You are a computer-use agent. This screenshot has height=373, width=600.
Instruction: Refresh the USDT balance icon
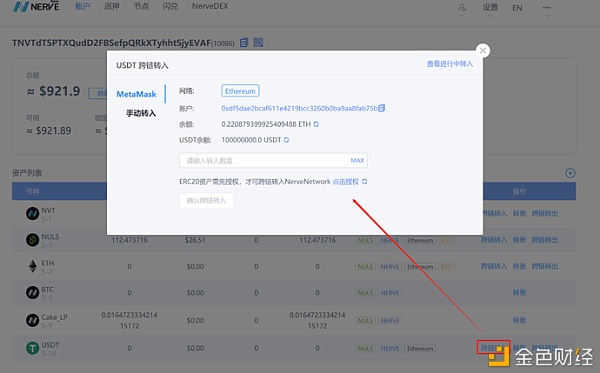[x=286, y=140]
